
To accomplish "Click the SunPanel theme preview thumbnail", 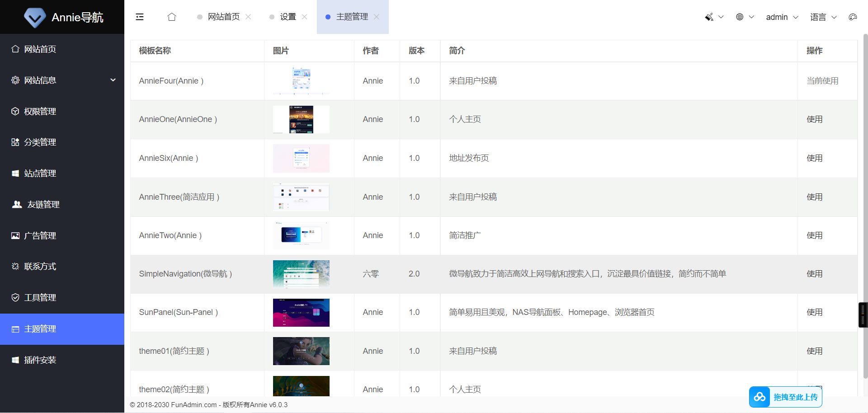I will (301, 312).
